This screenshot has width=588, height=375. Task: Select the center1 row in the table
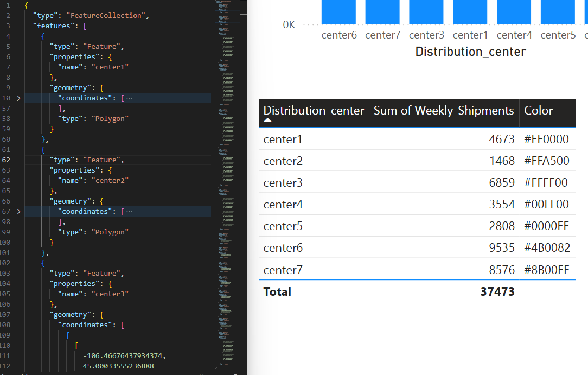(x=283, y=139)
